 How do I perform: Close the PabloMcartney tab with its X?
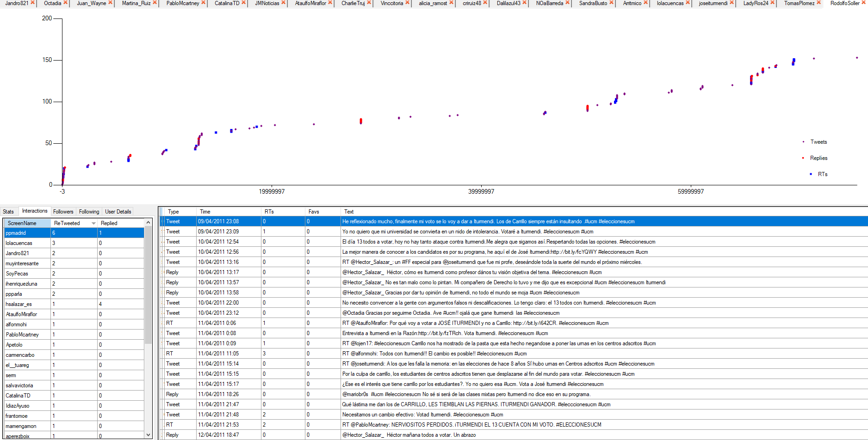click(203, 3)
